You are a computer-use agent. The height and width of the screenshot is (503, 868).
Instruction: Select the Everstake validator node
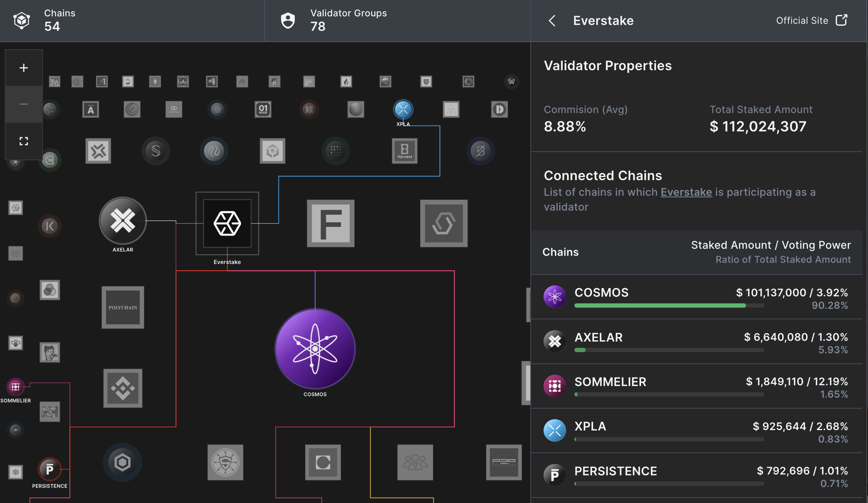coord(227,223)
